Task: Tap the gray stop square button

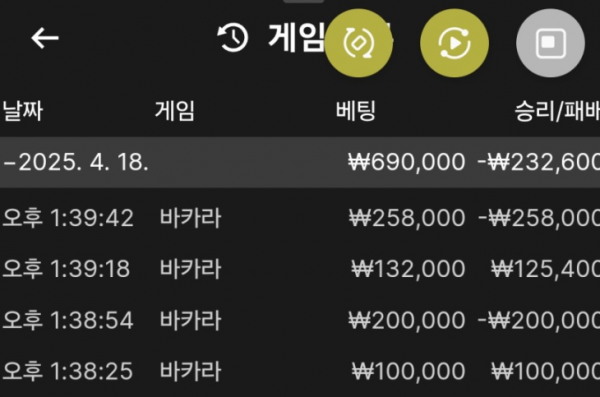Action: click(550, 43)
